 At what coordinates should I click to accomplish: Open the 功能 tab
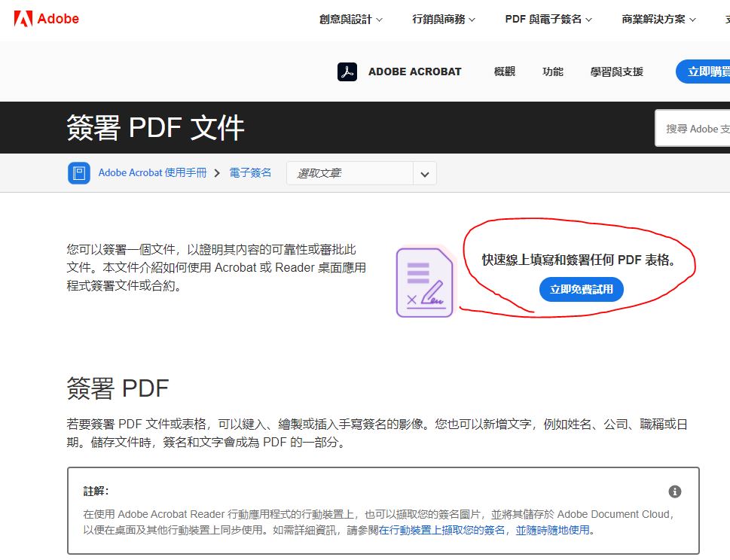pyautogui.click(x=553, y=72)
